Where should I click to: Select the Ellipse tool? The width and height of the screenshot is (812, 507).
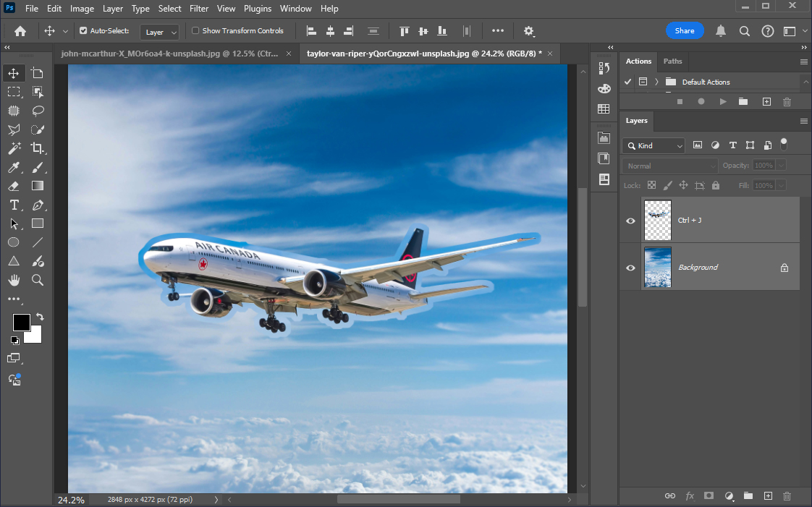14,242
